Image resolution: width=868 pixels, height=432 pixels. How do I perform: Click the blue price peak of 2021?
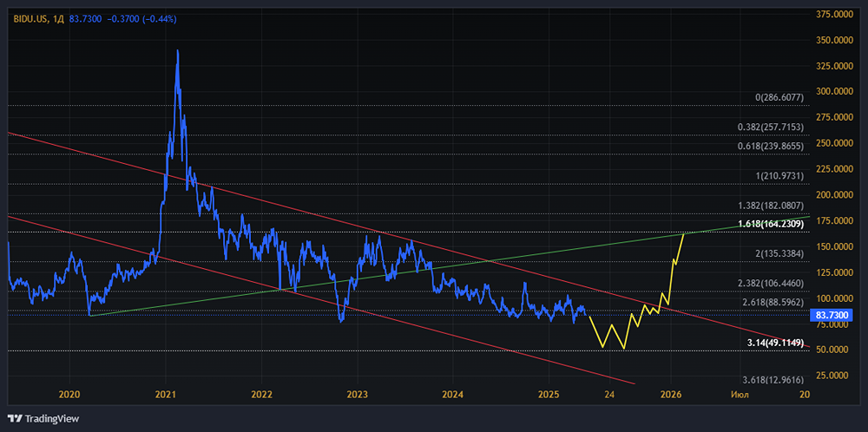(177, 51)
